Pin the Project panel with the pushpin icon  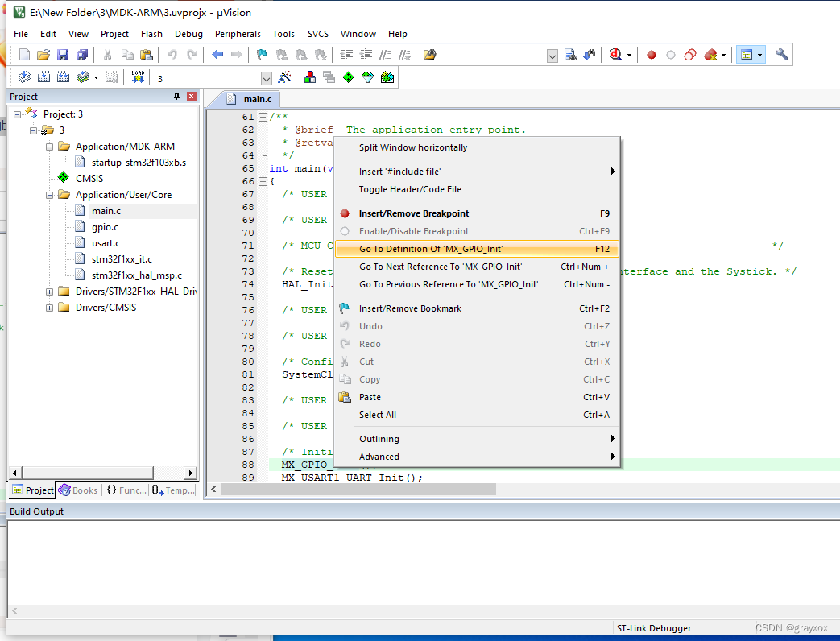coord(177,97)
